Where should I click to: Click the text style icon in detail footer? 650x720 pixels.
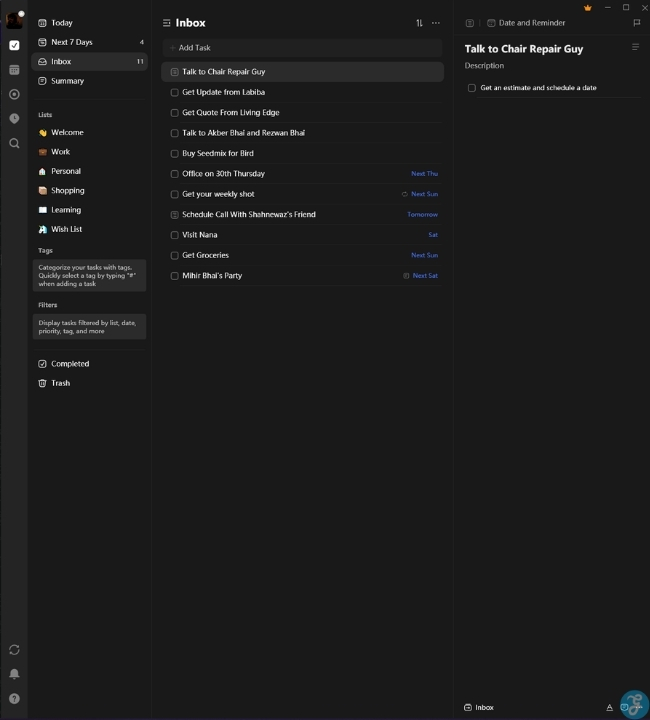tap(610, 708)
